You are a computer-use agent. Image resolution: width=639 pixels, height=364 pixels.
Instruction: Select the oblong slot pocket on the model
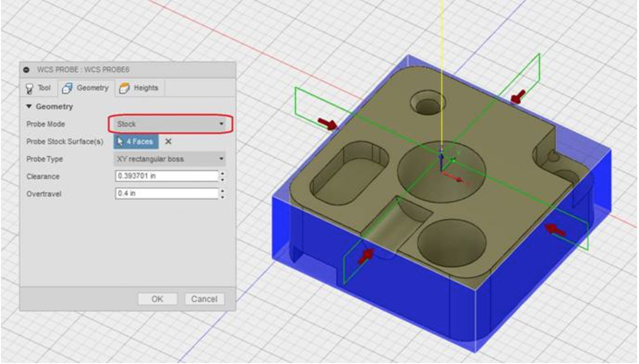coord(349,174)
